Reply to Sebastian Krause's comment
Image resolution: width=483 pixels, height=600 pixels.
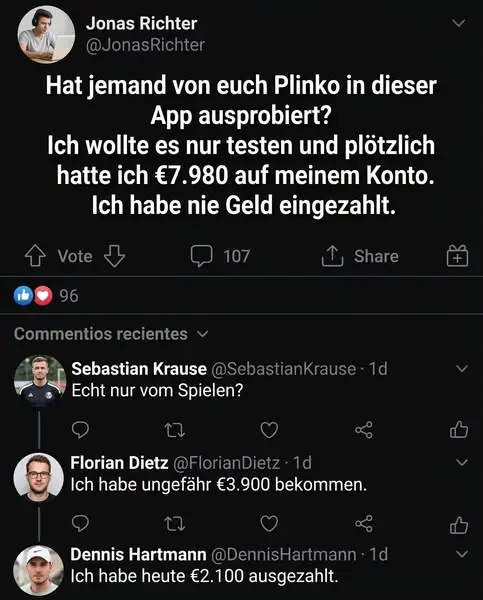[x=80, y=430]
